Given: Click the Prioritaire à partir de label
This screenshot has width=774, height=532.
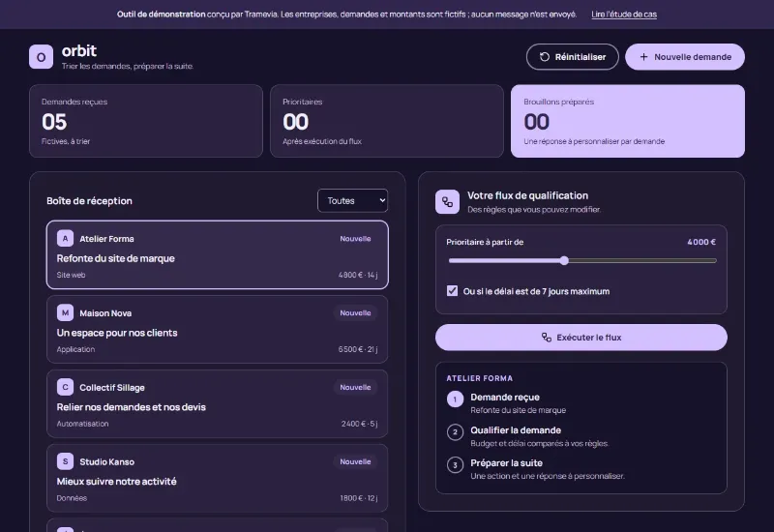Looking at the screenshot, I should (485, 242).
